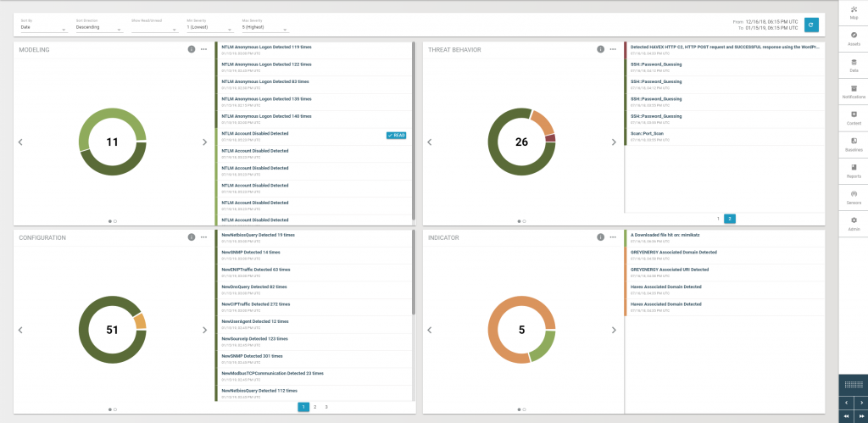Show info for Configuration panel
The image size is (868, 423).
[x=192, y=237]
